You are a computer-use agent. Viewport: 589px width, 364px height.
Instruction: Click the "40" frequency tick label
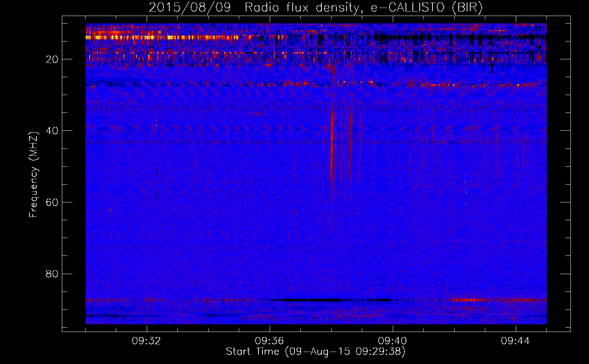[52, 131]
